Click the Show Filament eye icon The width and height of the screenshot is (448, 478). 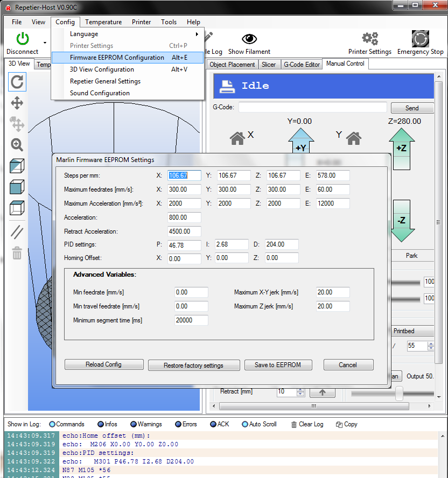249,39
